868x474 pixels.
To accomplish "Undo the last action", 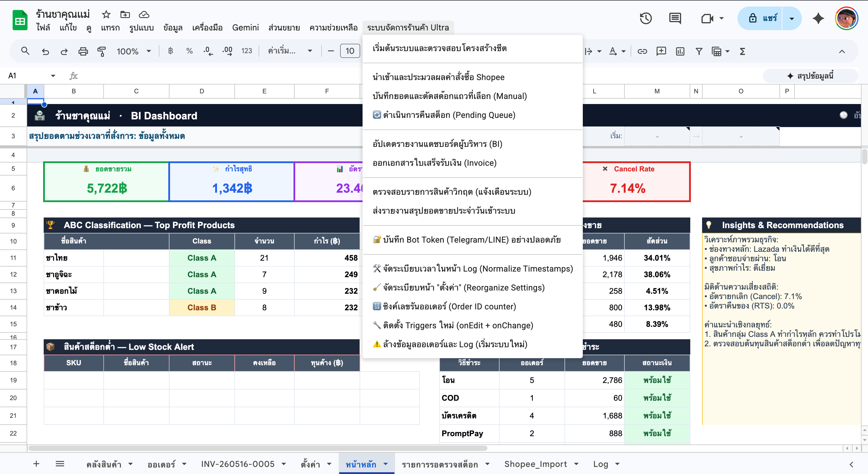I will 45,51.
